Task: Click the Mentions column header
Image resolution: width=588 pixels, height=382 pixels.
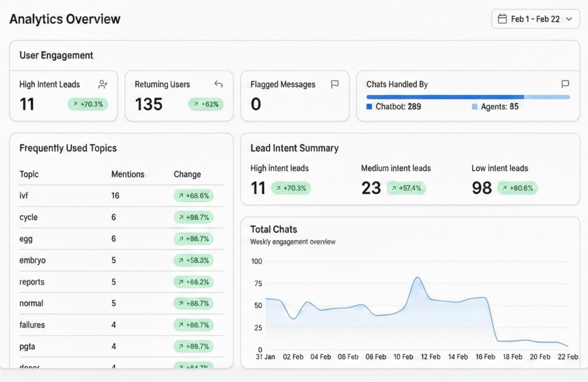Action: (x=128, y=174)
